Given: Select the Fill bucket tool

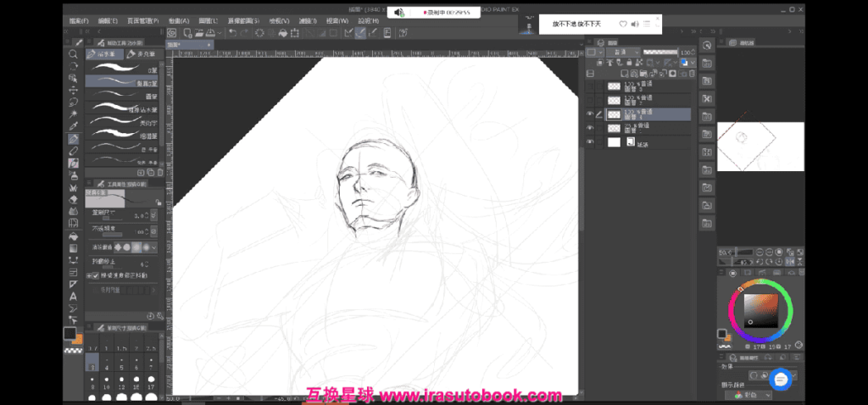Looking at the screenshot, I should point(73,236).
